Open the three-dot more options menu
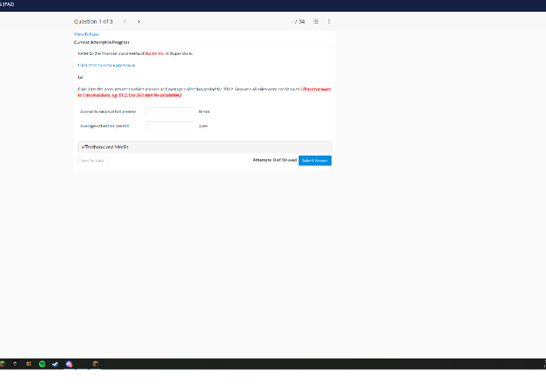This screenshot has width=546, height=392. 328,21
